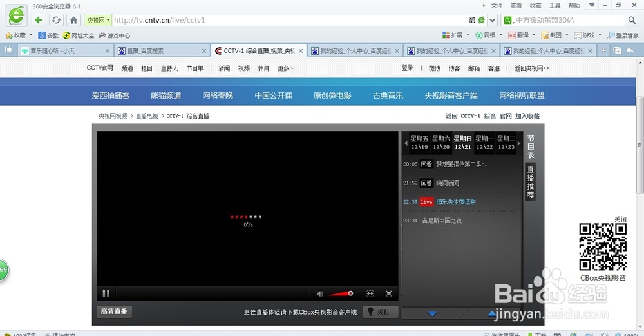
Task: Toggle 关灯 lights-off button
Action: pyautogui.click(x=381, y=311)
